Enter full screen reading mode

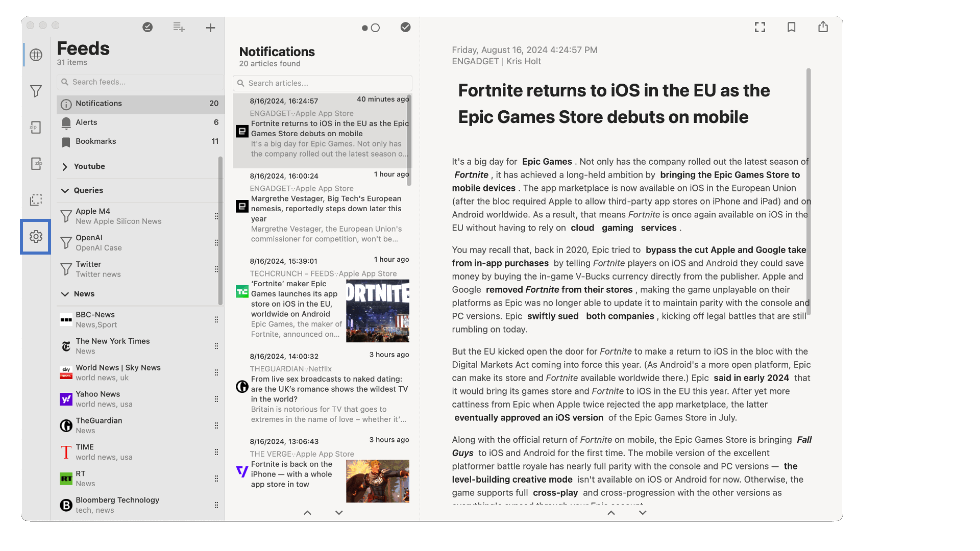pyautogui.click(x=760, y=27)
